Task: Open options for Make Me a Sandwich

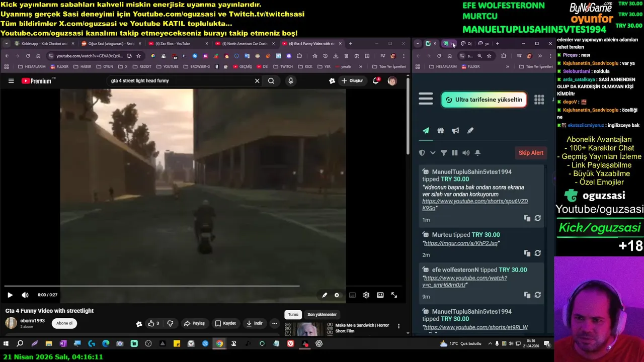Action: [x=399, y=326]
